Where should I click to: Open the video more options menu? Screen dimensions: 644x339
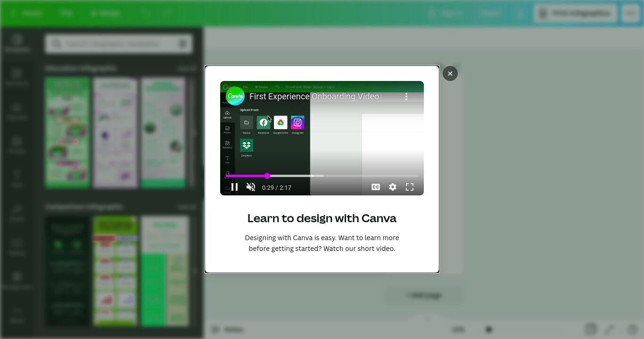406,97
